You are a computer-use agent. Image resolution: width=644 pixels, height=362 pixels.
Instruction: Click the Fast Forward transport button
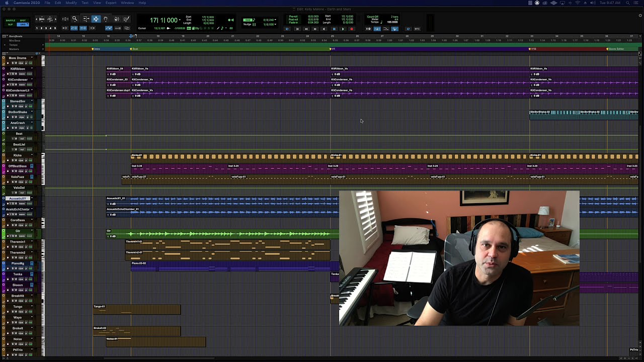(x=315, y=29)
